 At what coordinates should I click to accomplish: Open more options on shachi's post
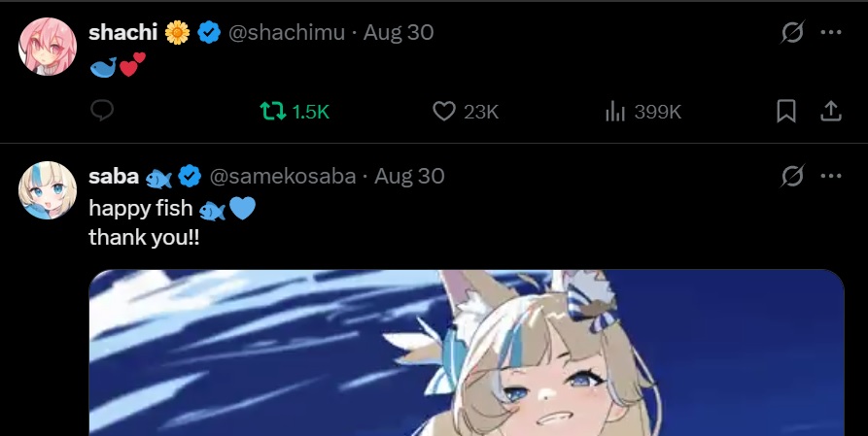click(x=831, y=32)
